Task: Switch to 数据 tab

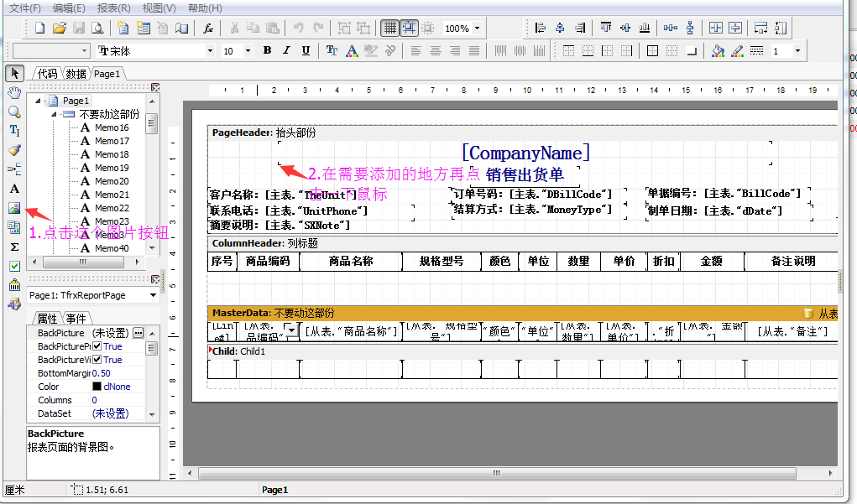Action: click(76, 74)
